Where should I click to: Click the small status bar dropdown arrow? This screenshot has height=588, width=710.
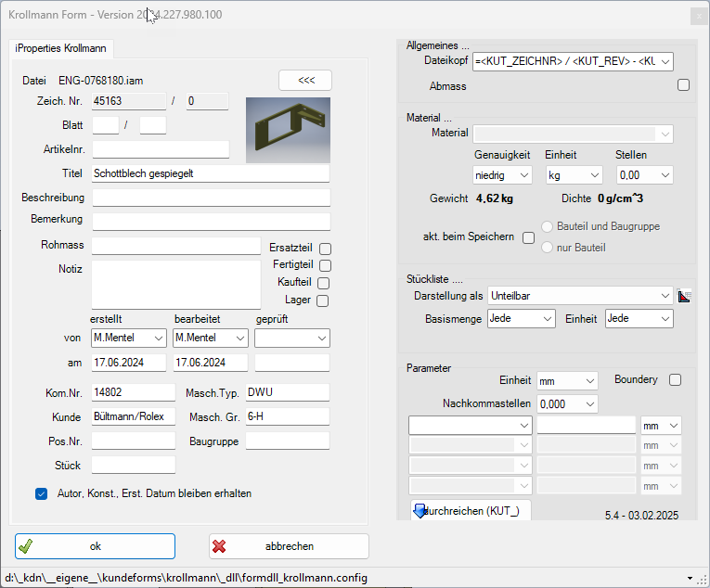coord(690,579)
